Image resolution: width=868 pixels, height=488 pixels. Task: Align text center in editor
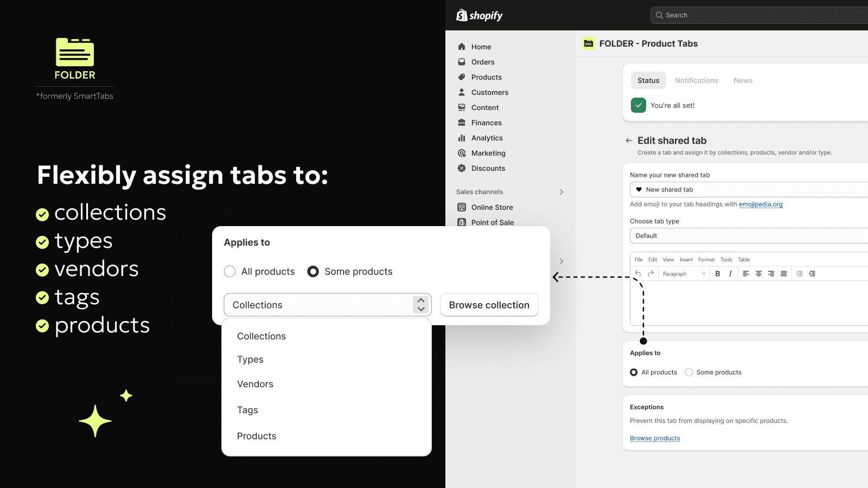coord(758,274)
